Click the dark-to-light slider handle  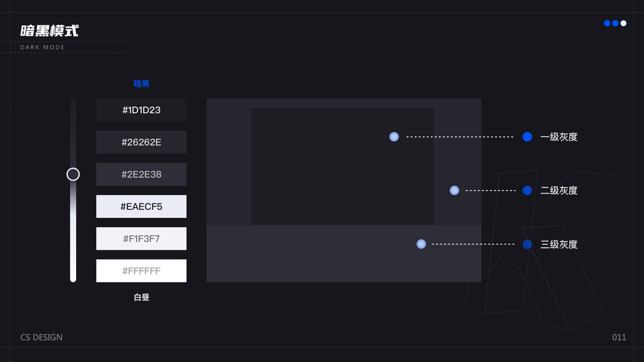coord(73,174)
